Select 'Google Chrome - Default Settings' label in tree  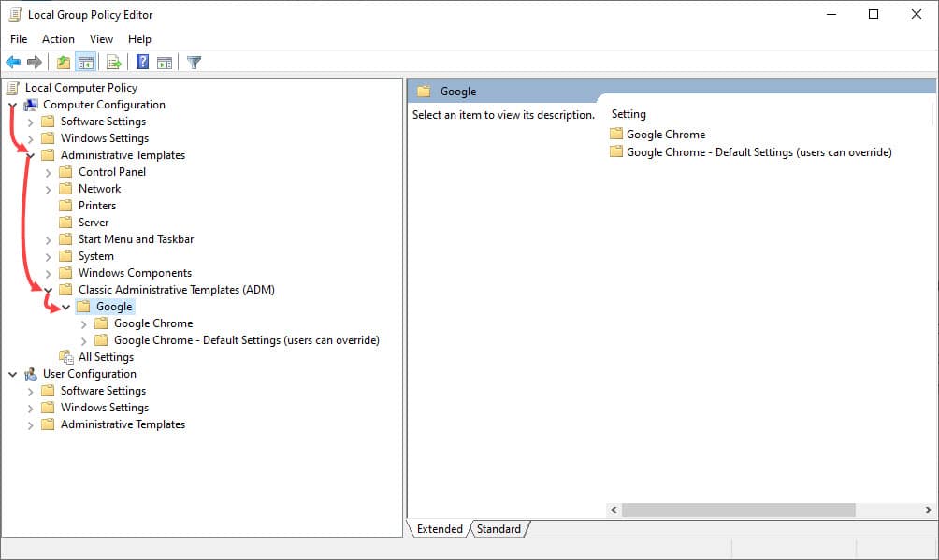(x=247, y=340)
